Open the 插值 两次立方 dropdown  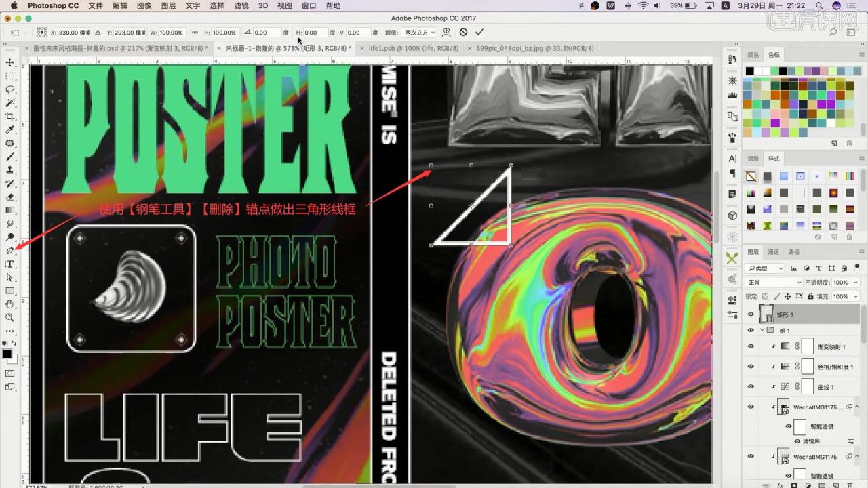click(419, 32)
